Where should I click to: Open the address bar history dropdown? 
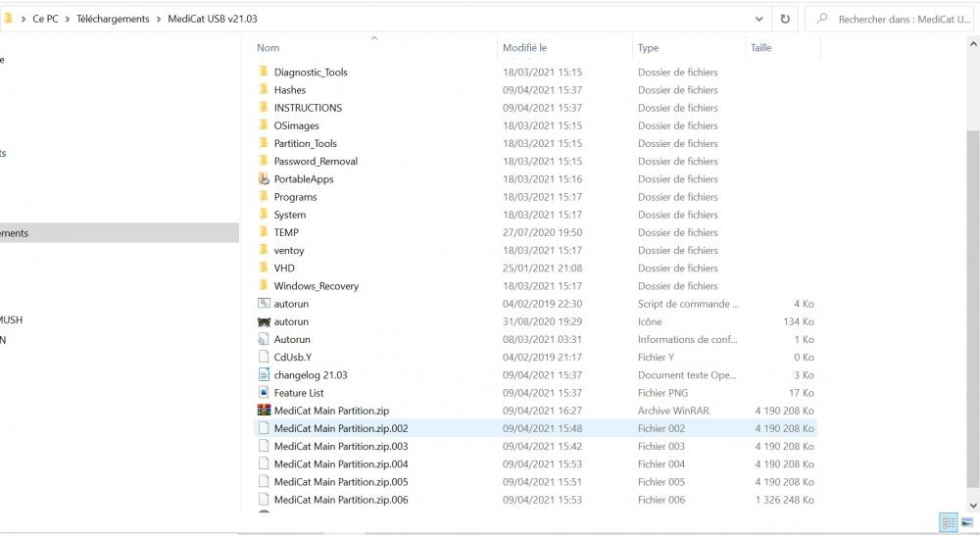coord(759,19)
